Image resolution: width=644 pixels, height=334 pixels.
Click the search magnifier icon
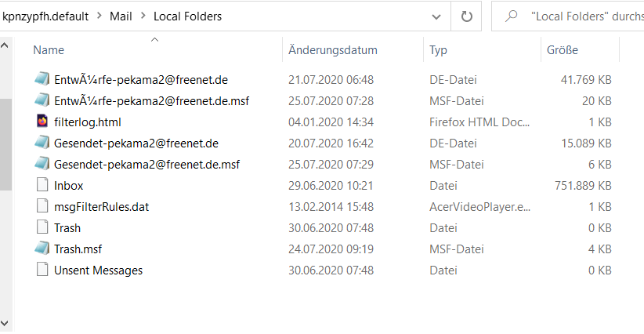512,16
